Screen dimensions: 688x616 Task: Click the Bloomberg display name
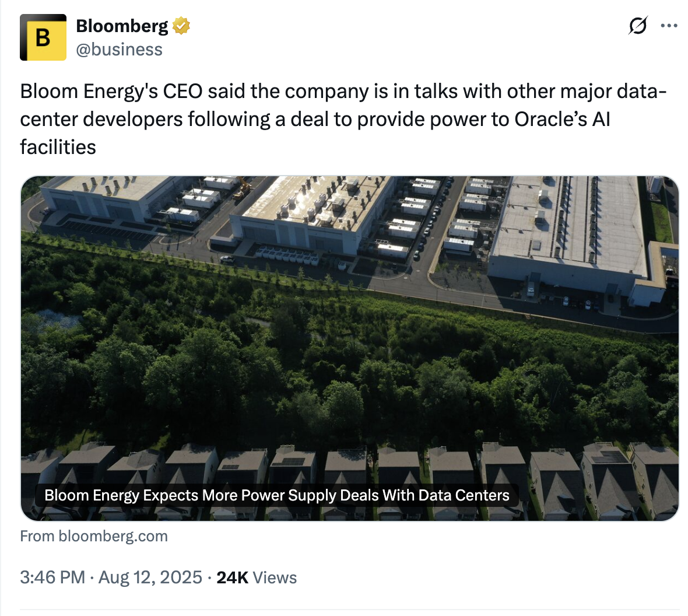pyautogui.click(x=122, y=26)
